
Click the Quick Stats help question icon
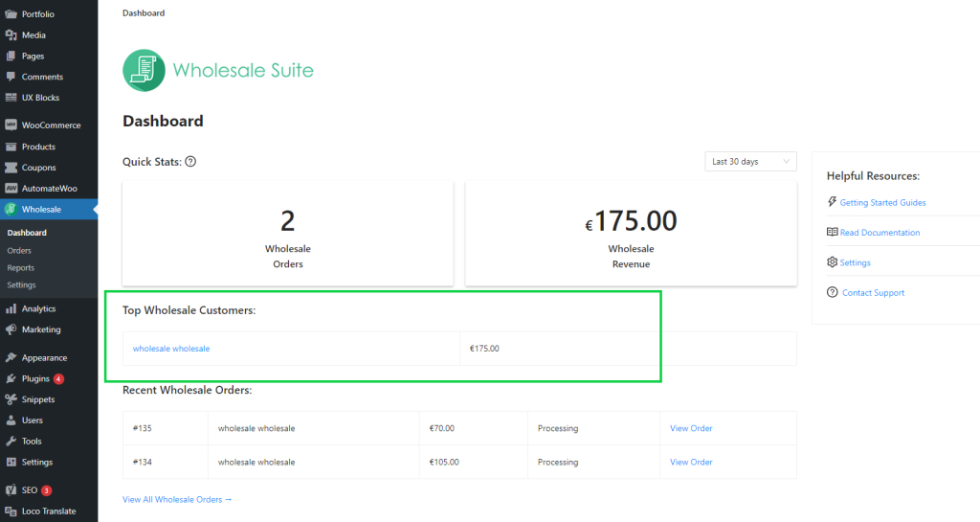coord(190,162)
